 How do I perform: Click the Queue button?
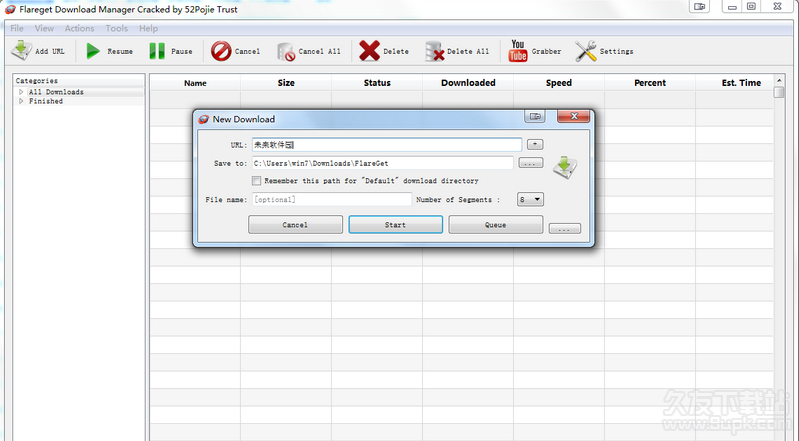(x=496, y=225)
